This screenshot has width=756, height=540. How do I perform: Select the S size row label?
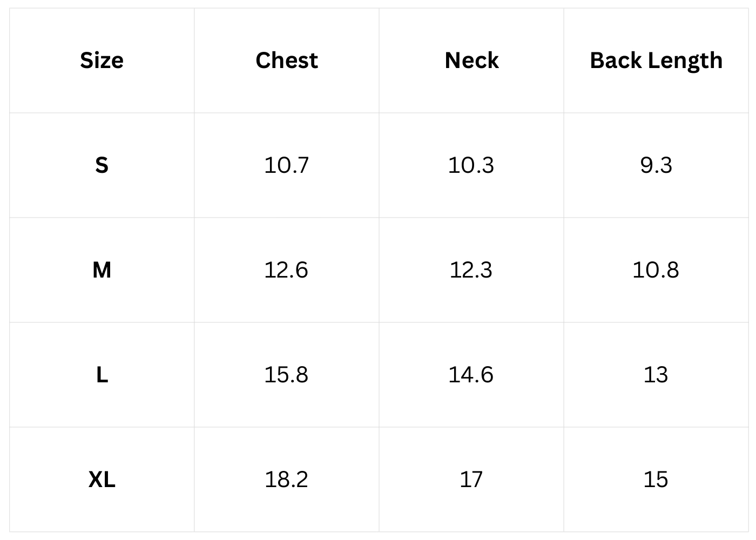pyautogui.click(x=102, y=165)
